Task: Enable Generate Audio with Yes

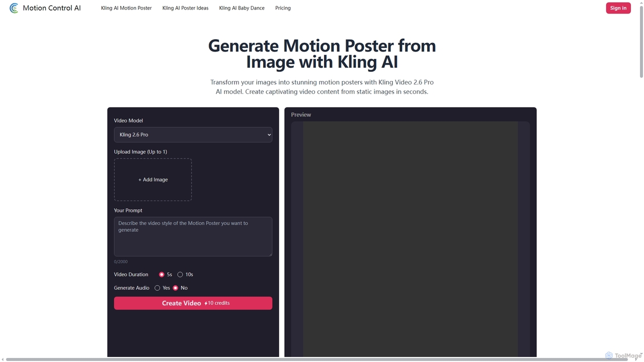Action: coord(157,288)
